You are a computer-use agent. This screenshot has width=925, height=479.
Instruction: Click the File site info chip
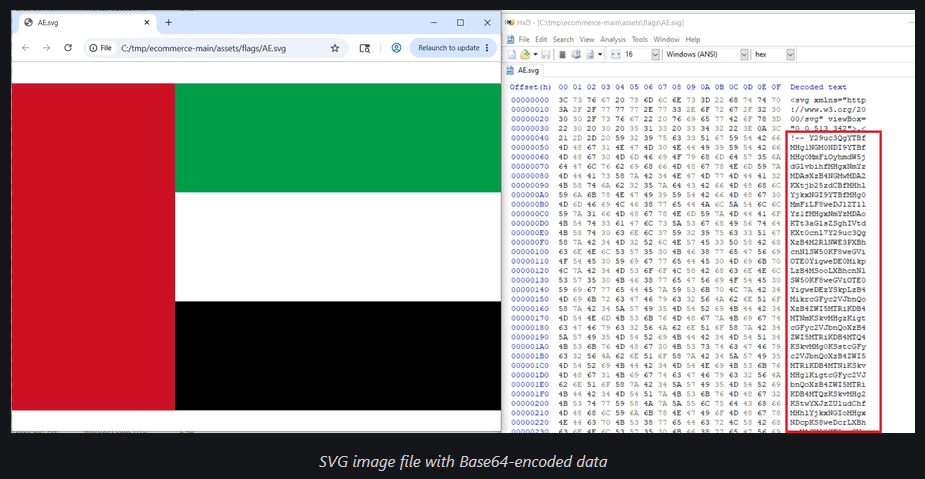pos(101,48)
